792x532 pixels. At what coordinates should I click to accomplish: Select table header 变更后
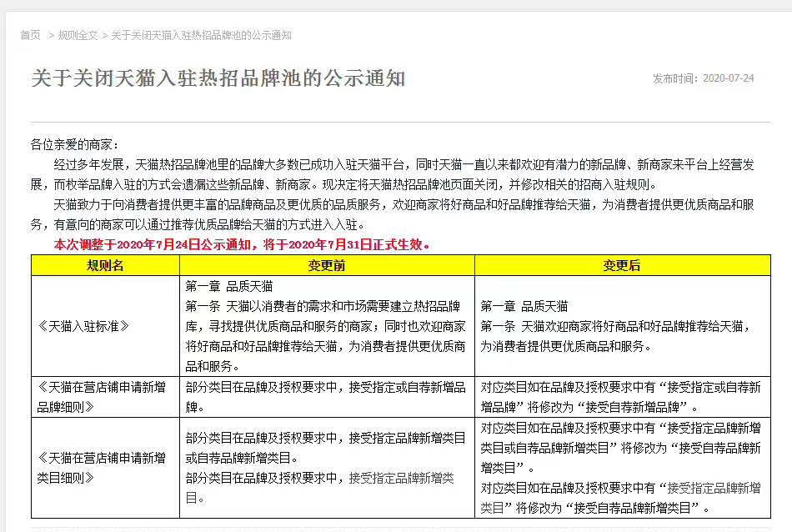(622, 265)
